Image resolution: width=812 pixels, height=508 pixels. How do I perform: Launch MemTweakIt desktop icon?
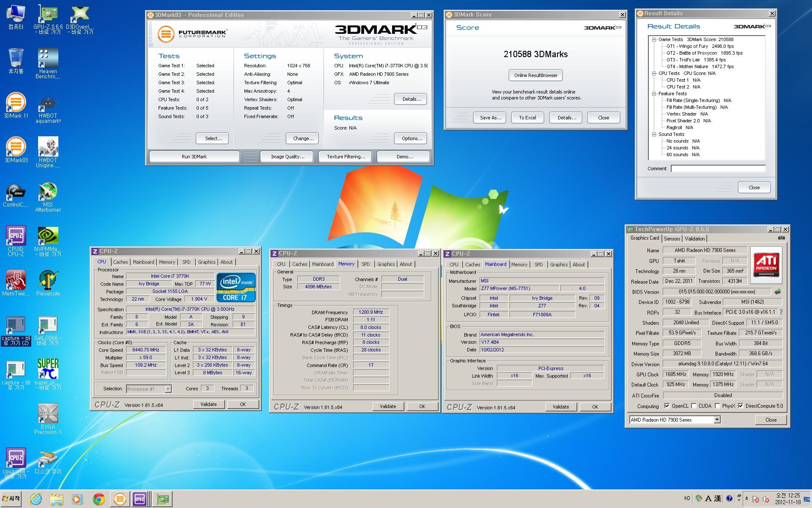coord(16,283)
